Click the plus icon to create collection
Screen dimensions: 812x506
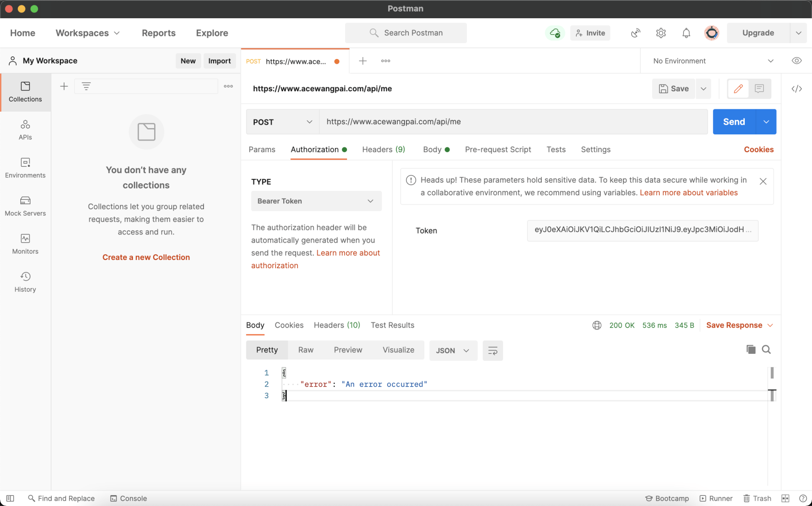tap(64, 87)
